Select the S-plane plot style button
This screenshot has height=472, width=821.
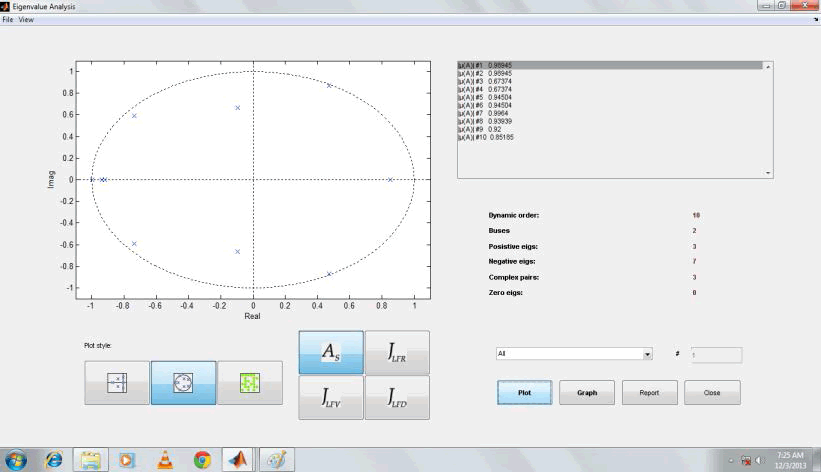pos(117,383)
